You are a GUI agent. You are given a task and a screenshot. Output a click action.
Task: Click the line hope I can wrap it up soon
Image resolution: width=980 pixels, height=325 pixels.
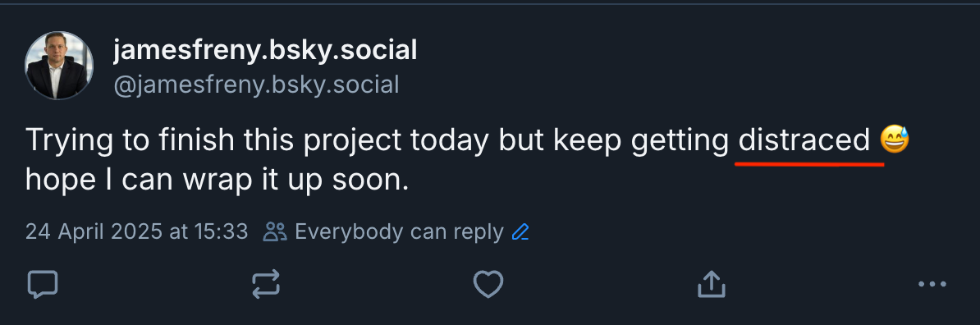[217, 181]
